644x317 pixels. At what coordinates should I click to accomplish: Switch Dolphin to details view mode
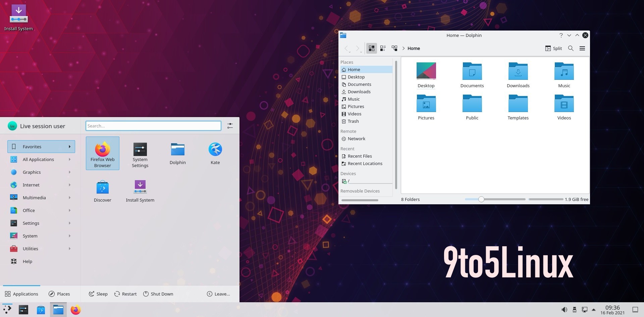383,48
